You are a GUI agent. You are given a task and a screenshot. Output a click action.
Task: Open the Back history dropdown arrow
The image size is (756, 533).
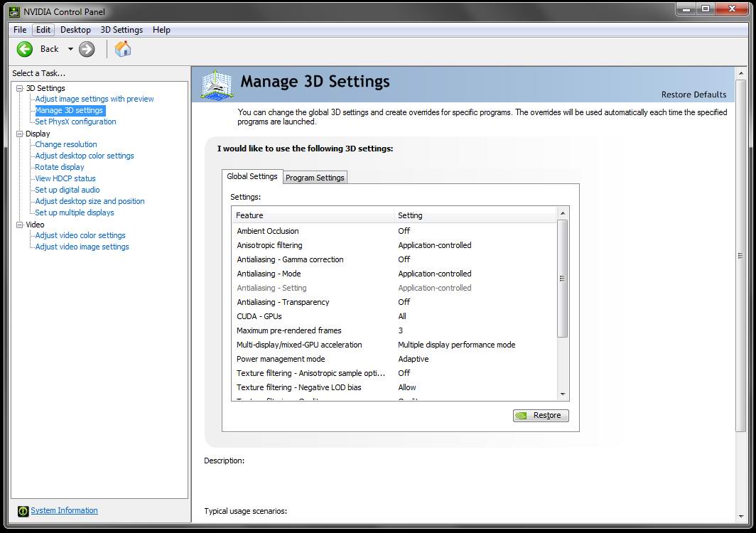point(70,49)
